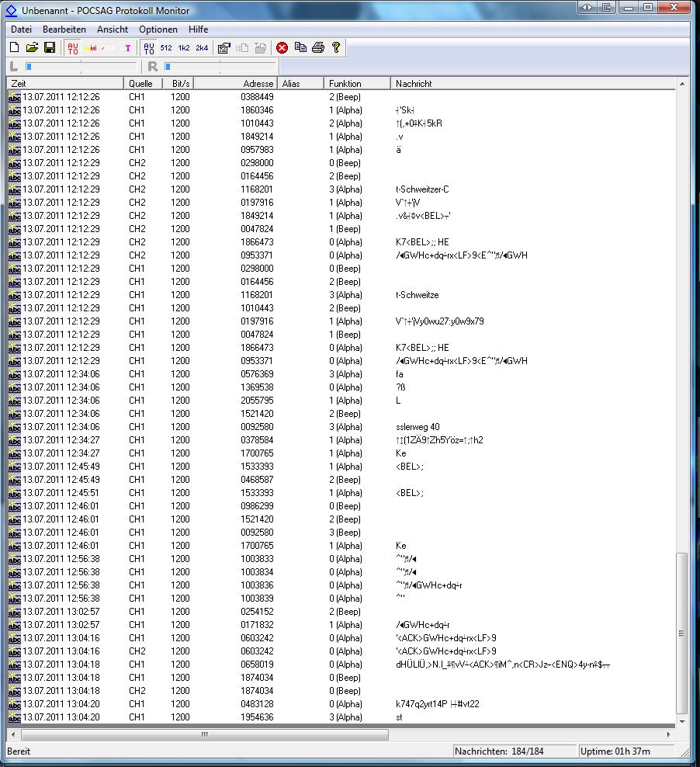The image size is (700, 767).
Task: Toggle the 2k4 baud rate button
Action: click(202, 48)
